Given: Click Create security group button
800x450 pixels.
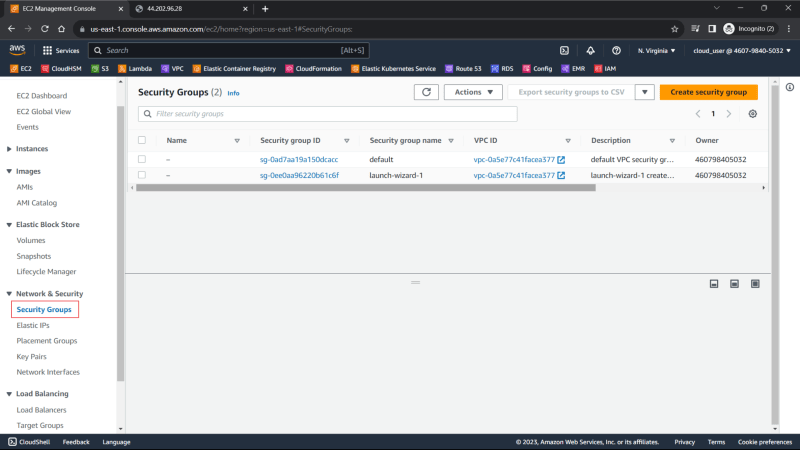Looking at the screenshot, I should point(709,92).
